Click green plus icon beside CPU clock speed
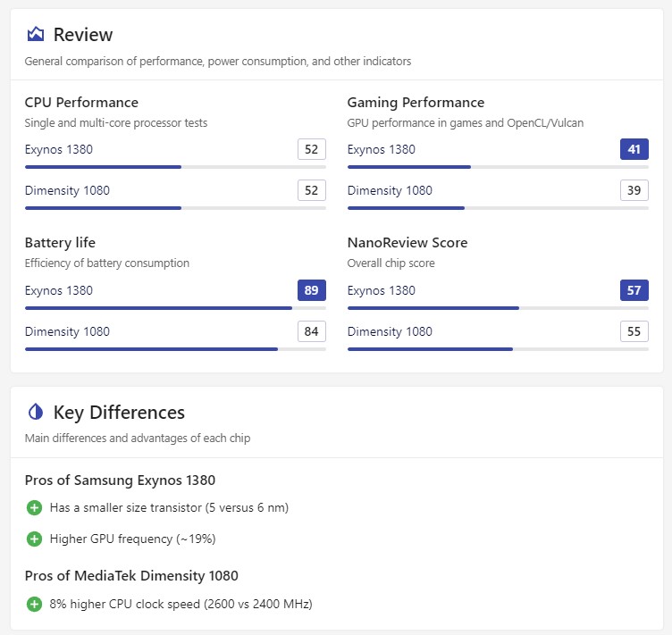 [34, 604]
